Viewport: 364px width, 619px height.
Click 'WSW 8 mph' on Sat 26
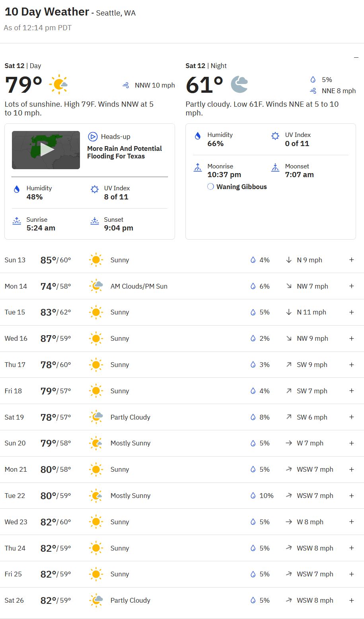(x=315, y=600)
